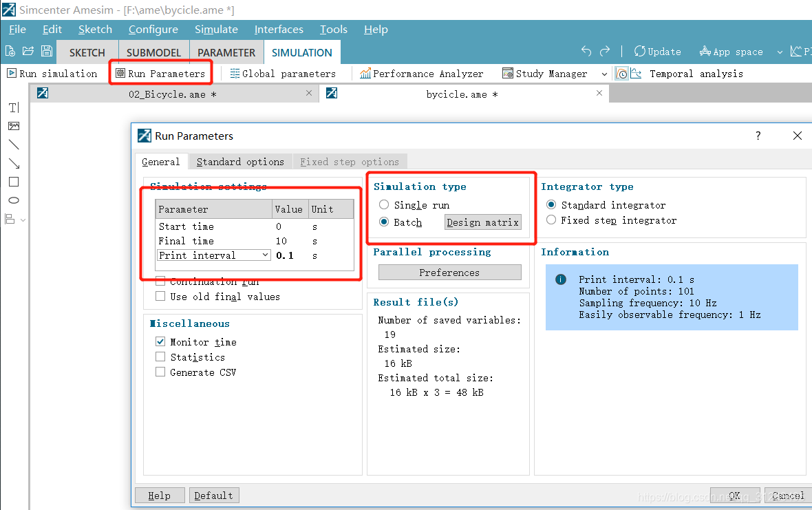Switch to SKETCH mode tab
Viewport: 812px width, 510px height.
(87, 53)
